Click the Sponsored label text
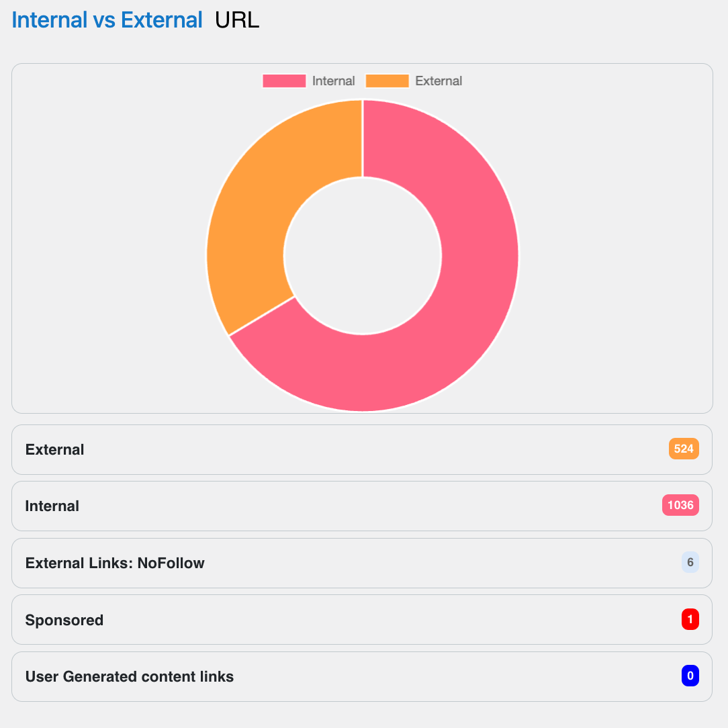The width and height of the screenshot is (728, 728). 64,620
